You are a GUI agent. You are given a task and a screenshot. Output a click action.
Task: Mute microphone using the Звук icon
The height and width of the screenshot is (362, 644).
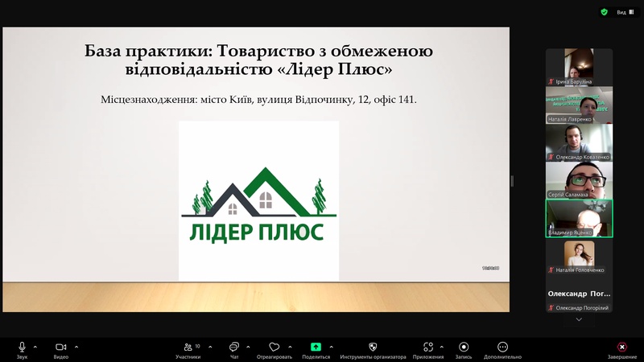(23, 348)
